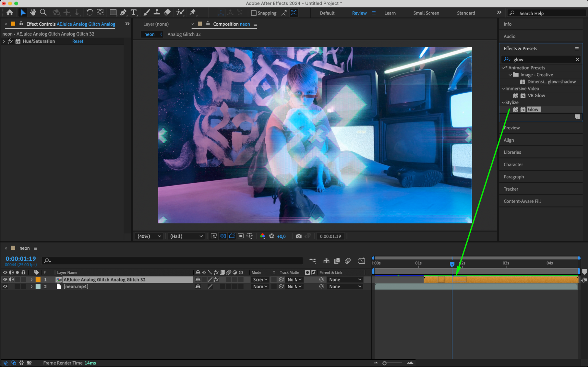Click orange label swatch of layer 1
Image resolution: width=588 pixels, height=367 pixels.
coord(38,279)
